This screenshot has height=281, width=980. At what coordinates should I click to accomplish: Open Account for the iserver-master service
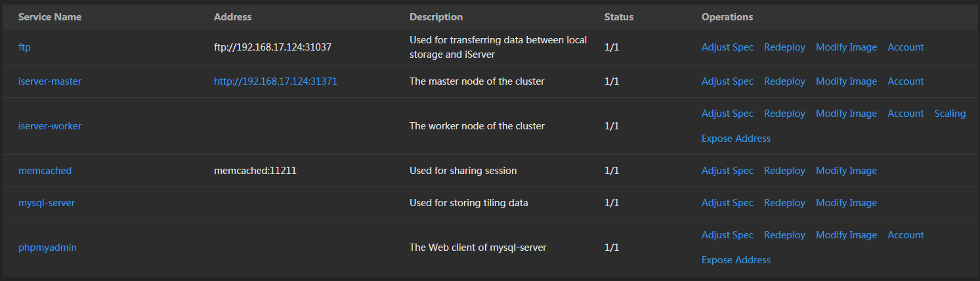(x=906, y=81)
